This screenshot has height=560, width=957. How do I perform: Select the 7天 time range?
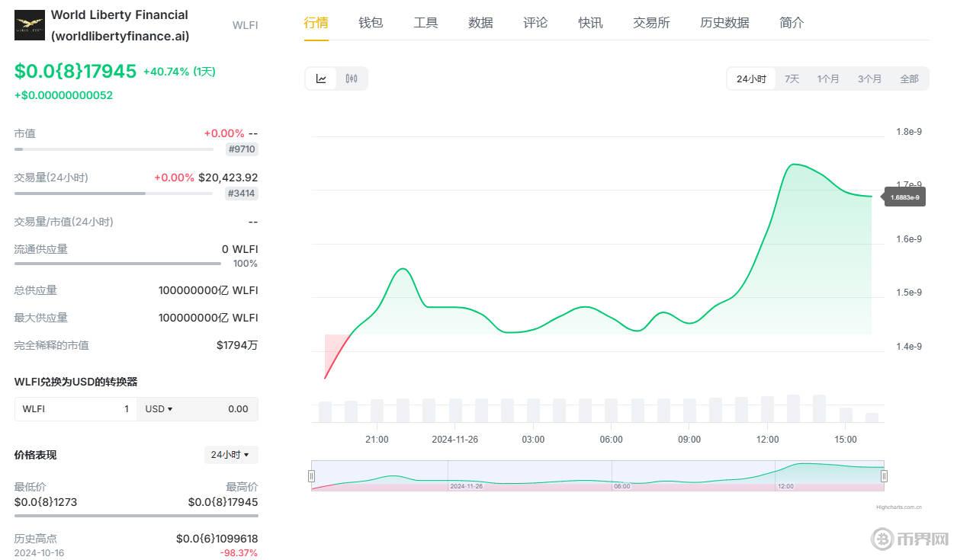point(792,78)
